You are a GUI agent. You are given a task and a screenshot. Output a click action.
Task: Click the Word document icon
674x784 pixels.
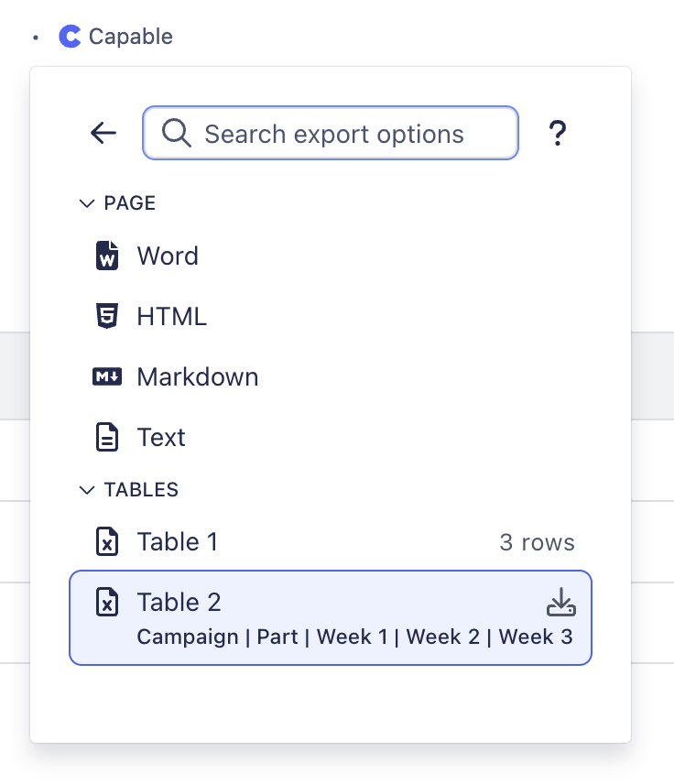108,256
